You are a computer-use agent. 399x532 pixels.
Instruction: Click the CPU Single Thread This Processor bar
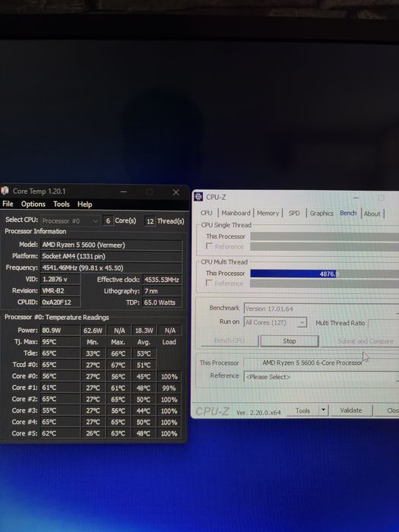(325, 236)
